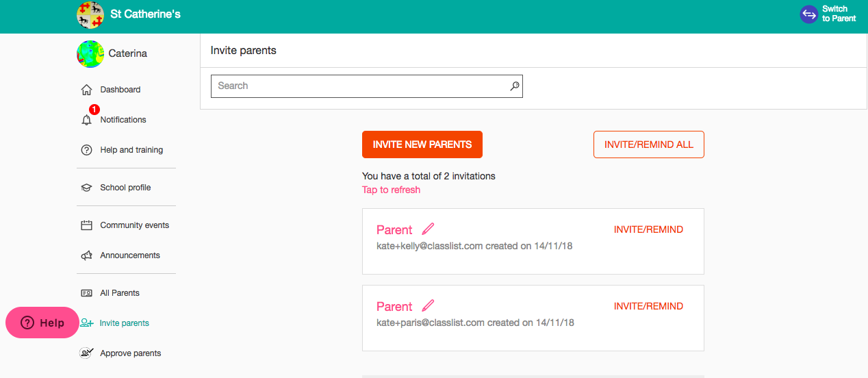Click the Switch to Parent toggle
This screenshot has height=378, width=868.
click(828, 14)
